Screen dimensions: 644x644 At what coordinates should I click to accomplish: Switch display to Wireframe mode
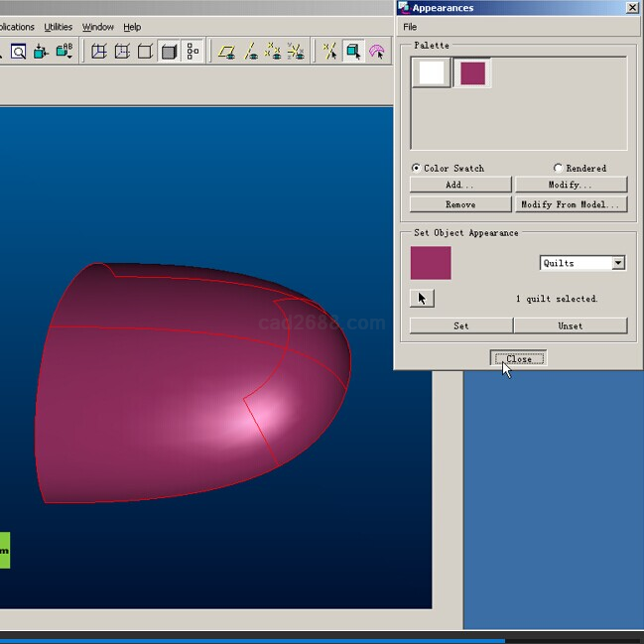point(99,52)
